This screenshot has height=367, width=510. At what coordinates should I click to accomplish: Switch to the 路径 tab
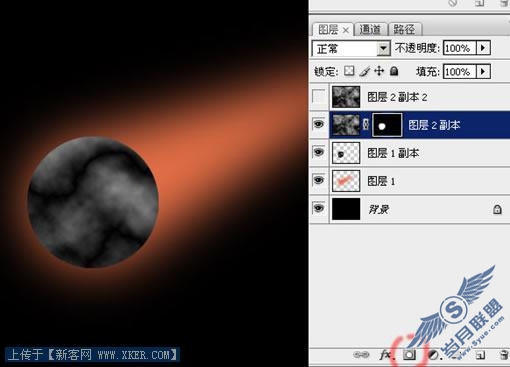coord(404,30)
